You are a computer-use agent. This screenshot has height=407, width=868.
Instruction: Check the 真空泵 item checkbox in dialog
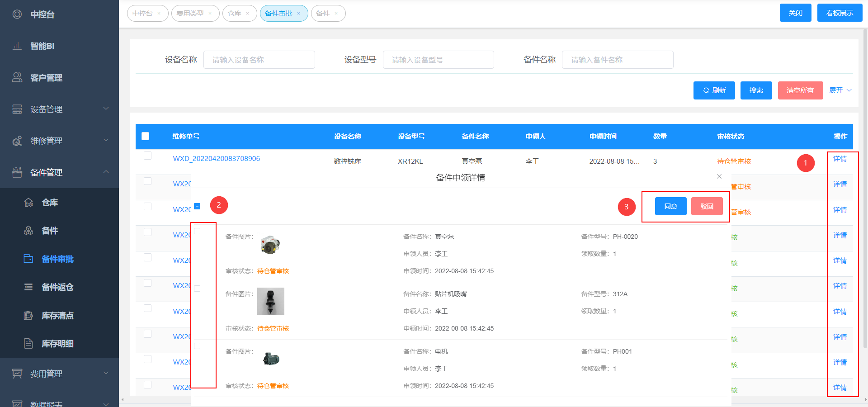[197, 231]
